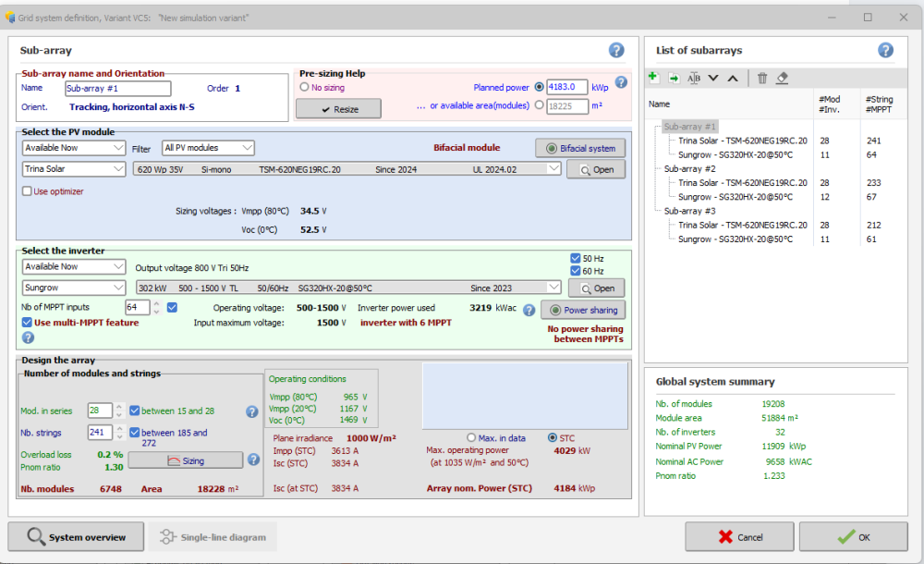The width and height of the screenshot is (924, 564).
Task: Select the No sizing radio button
Action: 304,87
